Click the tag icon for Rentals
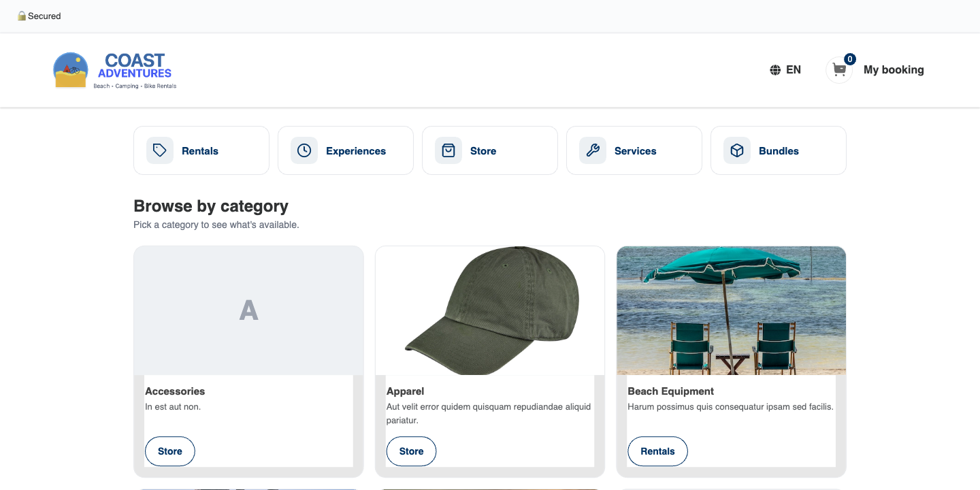The image size is (980, 490). [x=160, y=150]
